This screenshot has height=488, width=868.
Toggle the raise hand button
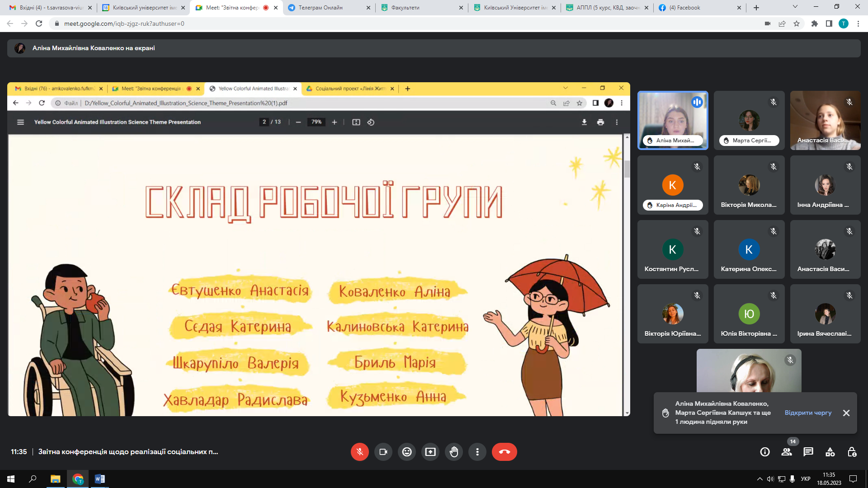[454, 452]
